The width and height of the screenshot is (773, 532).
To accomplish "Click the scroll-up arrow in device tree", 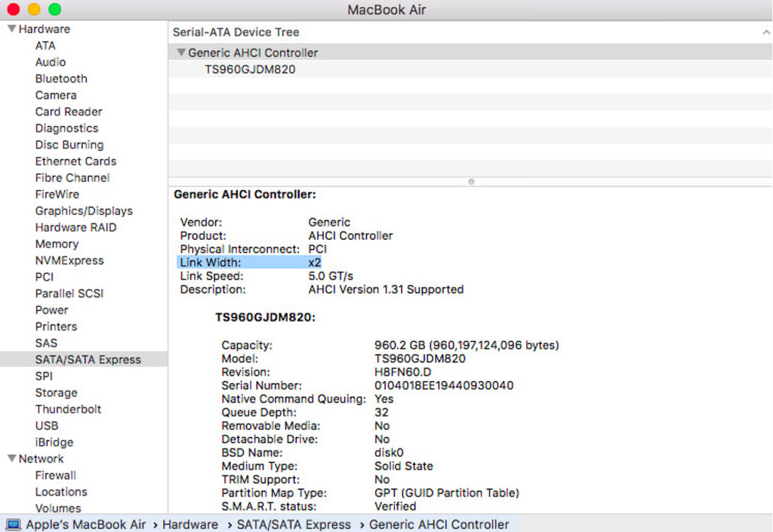I will (766, 32).
